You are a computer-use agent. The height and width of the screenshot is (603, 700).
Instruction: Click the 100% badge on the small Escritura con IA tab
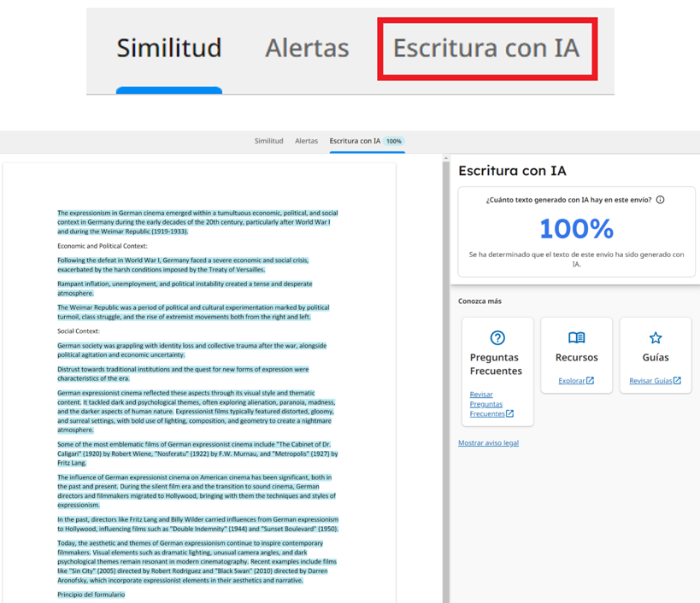pyautogui.click(x=393, y=141)
